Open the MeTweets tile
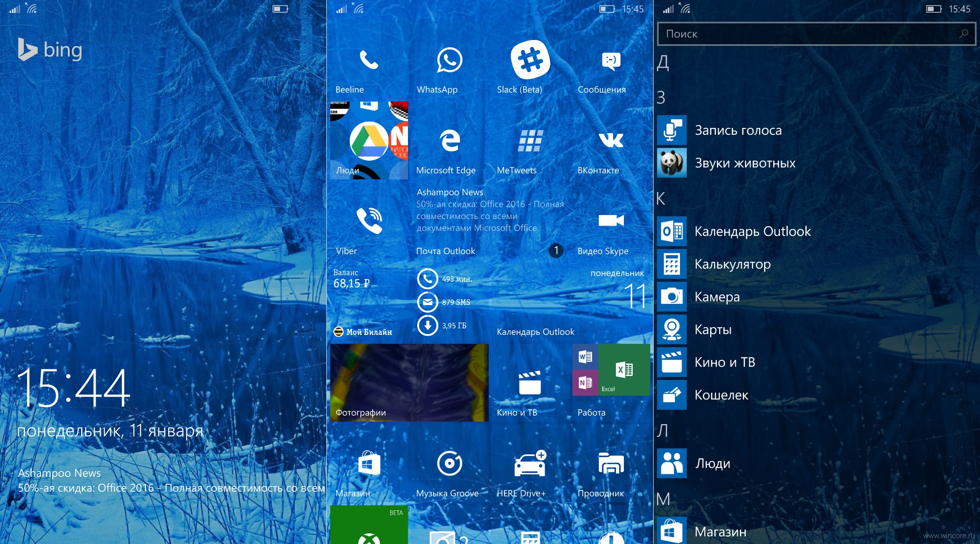This screenshot has height=544, width=980. (530, 140)
